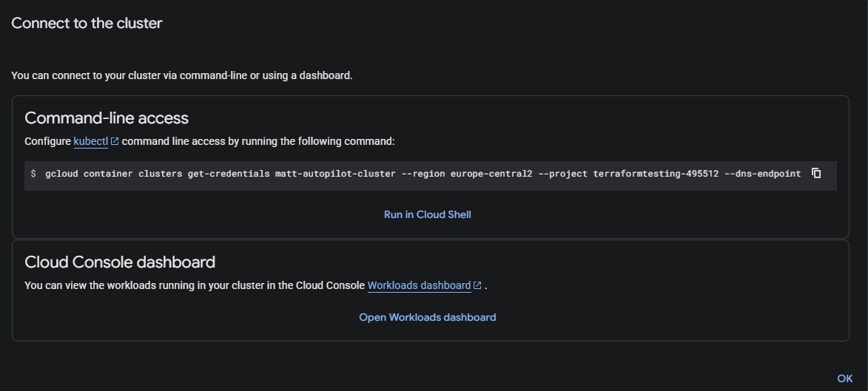
Task: Open the kubectl documentation link
Action: tap(91, 142)
